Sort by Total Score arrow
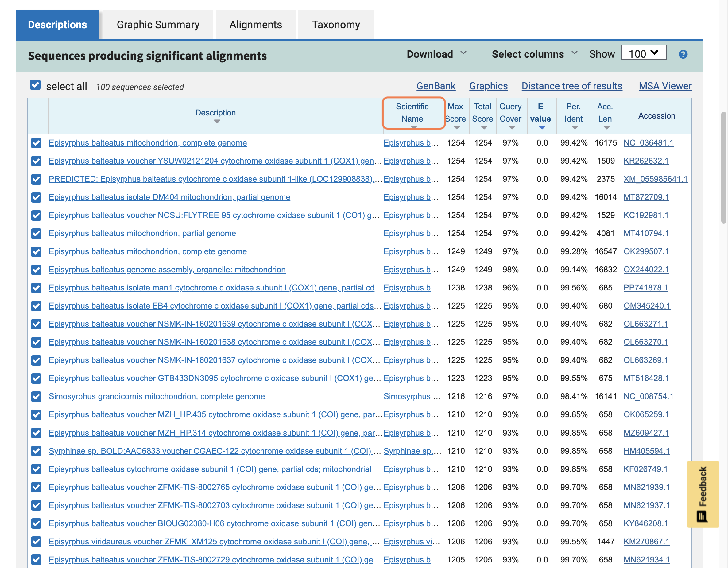728x568 pixels. (x=484, y=127)
